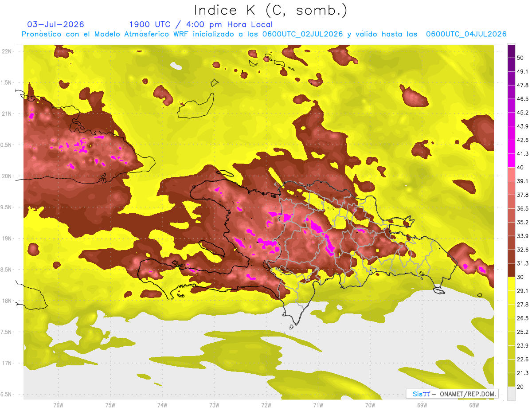Click the "9.5N" latitude tick label
This screenshot has width=532, height=411.
point(7,207)
